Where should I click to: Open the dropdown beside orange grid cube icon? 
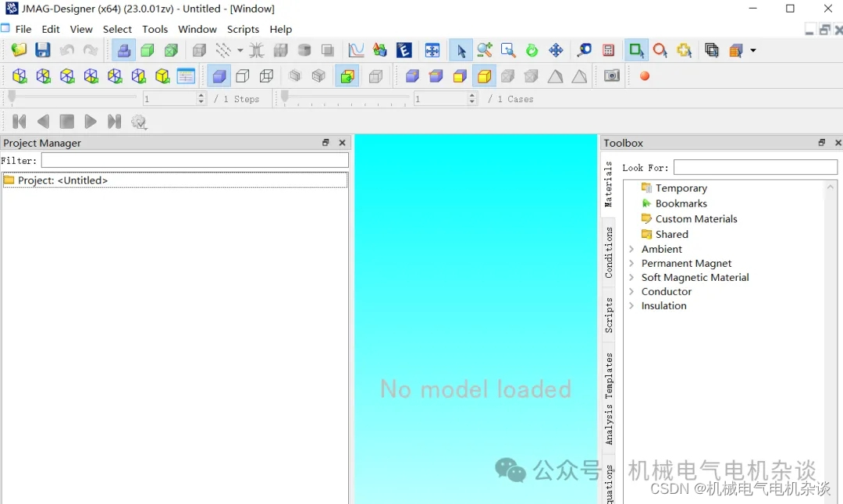(x=752, y=51)
